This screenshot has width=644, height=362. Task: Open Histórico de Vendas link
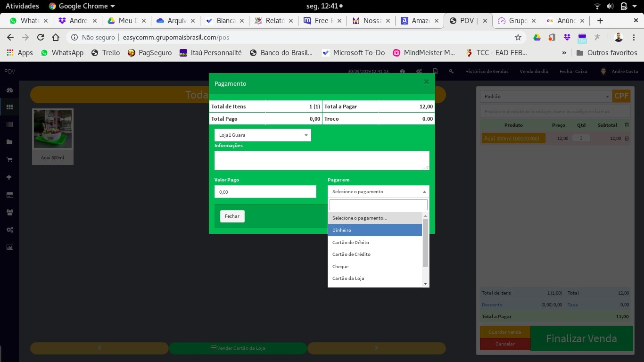click(x=487, y=72)
